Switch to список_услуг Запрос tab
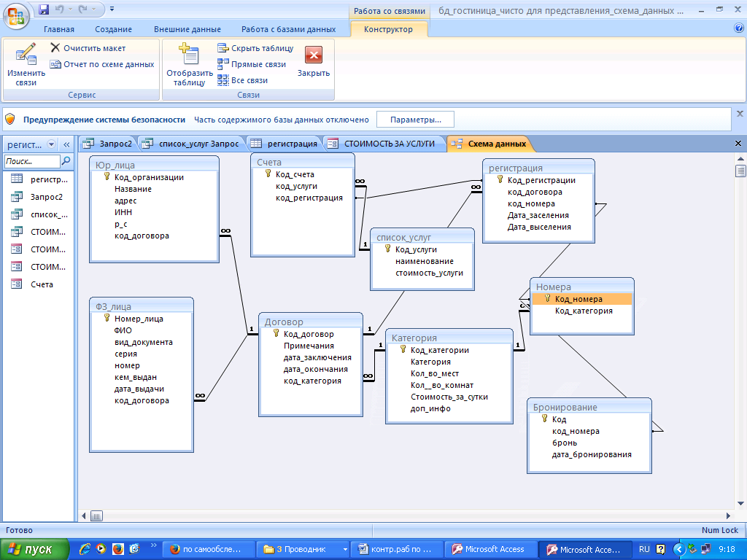Viewport: 747px width, 560px height. (x=192, y=144)
